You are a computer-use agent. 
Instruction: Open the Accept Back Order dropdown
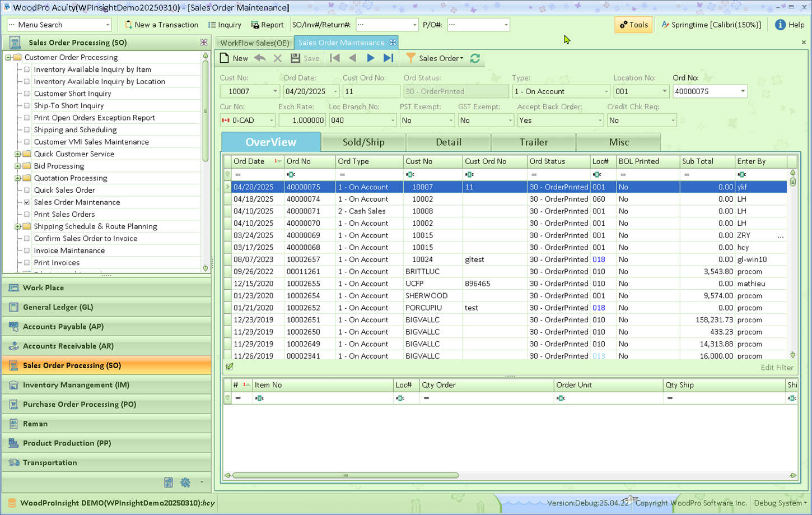pos(599,120)
